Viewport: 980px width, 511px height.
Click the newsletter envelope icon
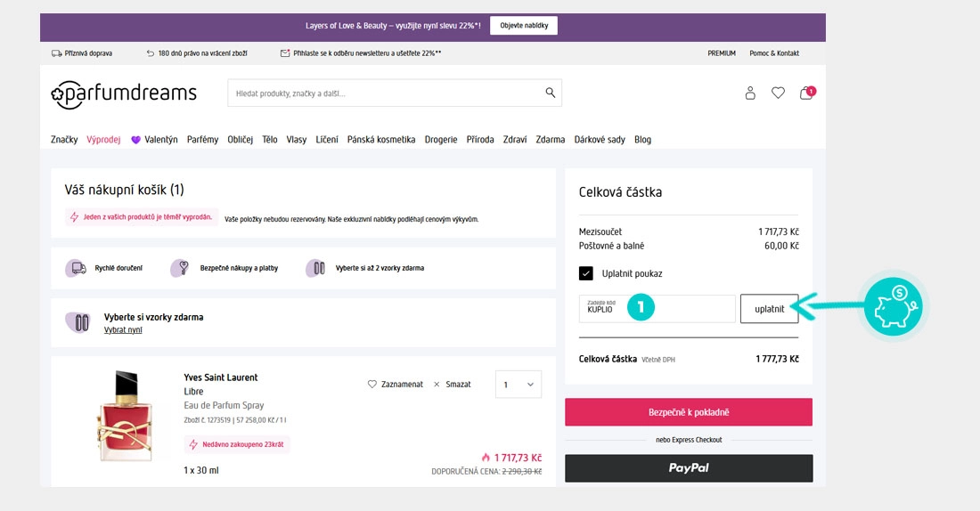pyautogui.click(x=285, y=53)
